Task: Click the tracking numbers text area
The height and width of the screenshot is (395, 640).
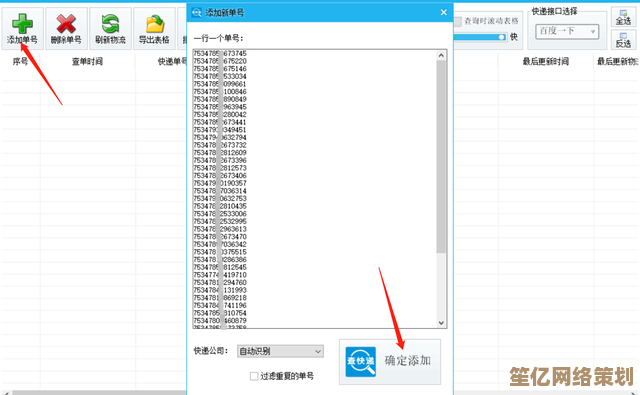Action: [315, 189]
